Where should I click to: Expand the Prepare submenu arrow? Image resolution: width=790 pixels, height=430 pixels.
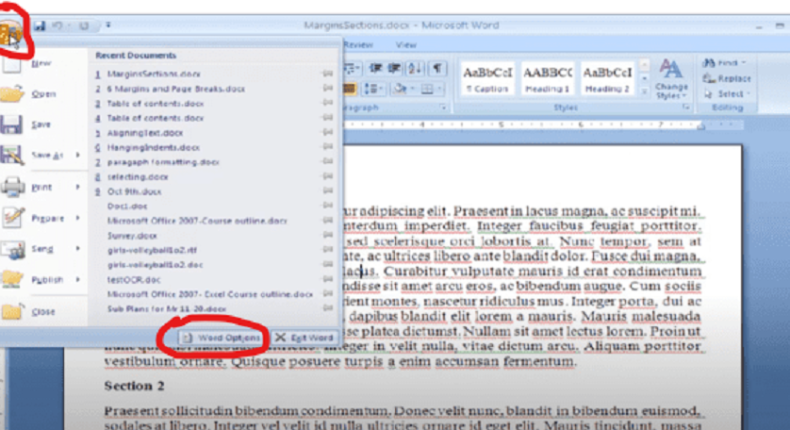coord(78,218)
